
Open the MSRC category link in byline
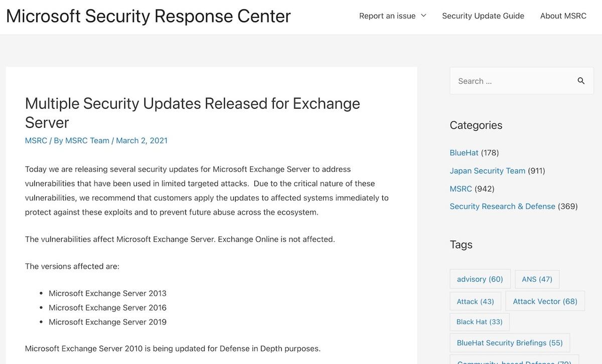(36, 140)
